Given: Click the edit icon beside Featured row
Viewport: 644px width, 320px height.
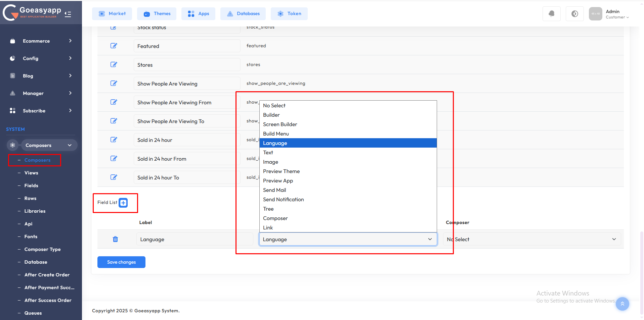Looking at the screenshot, I should [x=114, y=46].
